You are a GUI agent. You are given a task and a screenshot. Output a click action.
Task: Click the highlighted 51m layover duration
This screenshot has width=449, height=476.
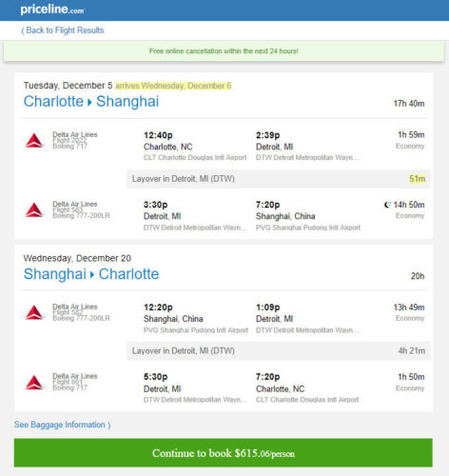417,179
